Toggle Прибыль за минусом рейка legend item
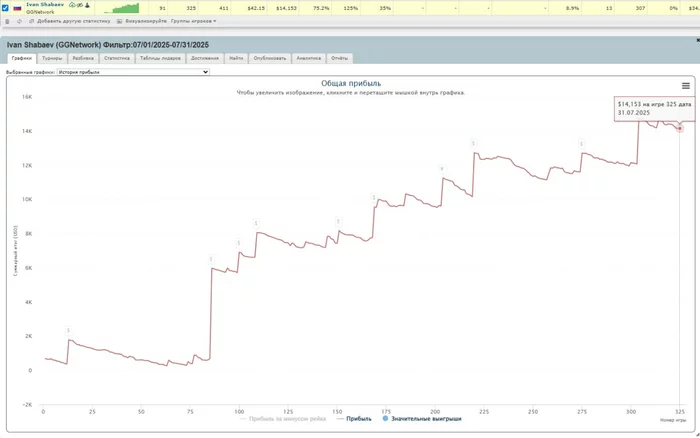The image size is (700, 438). tap(283, 419)
